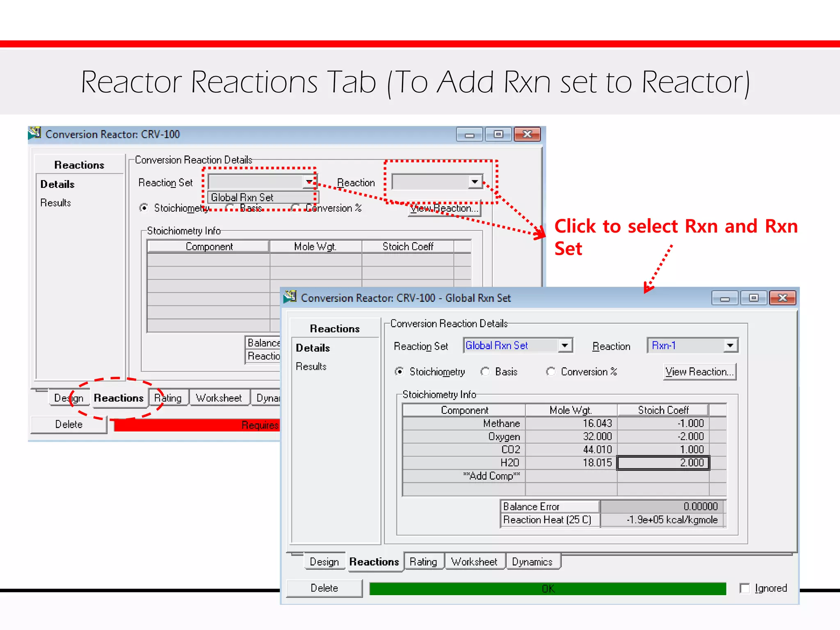Click the Mole Wgt. column header in the front window
840x630 pixels.
tap(571, 410)
